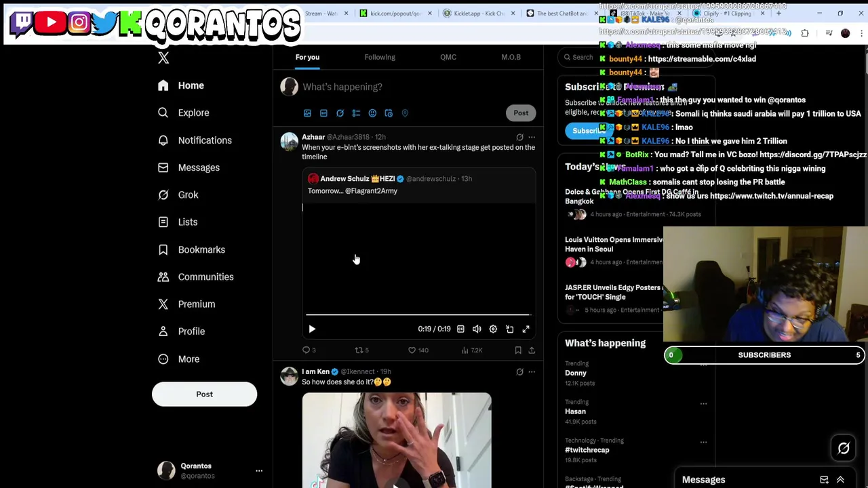Expand the More menu in sidebar
Viewport: 868px width, 488px height.
pyautogui.click(x=179, y=359)
